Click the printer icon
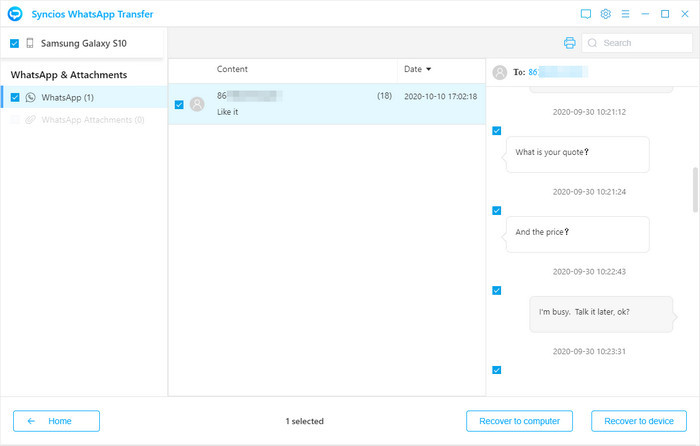Viewport: 700px width, 446px height. click(570, 43)
